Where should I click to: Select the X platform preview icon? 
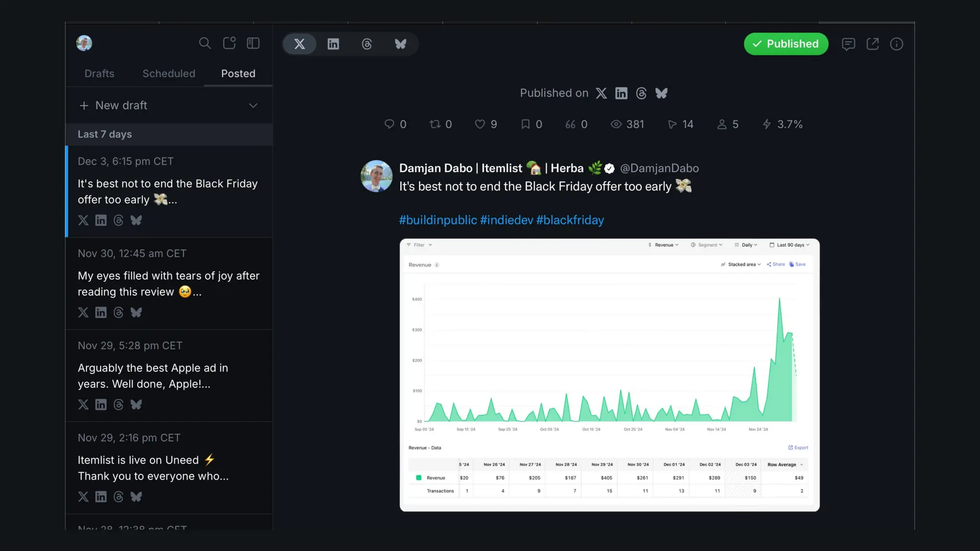coord(300,44)
